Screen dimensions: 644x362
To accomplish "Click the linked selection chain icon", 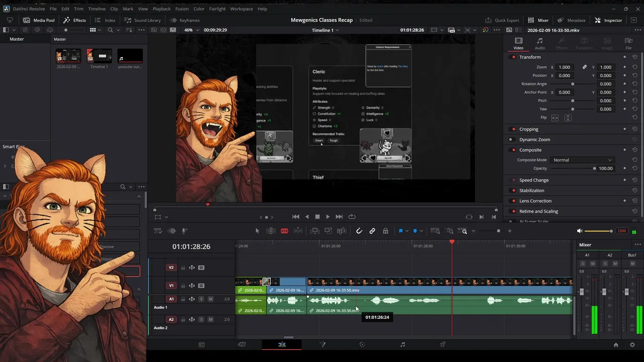I will point(372,231).
